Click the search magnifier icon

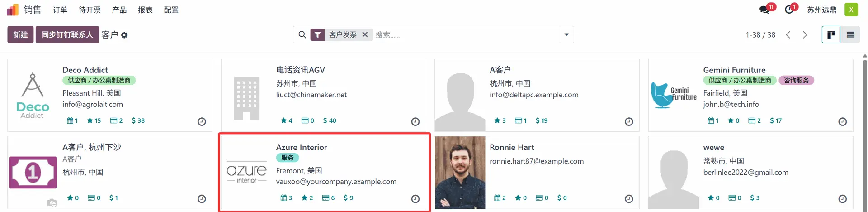click(x=302, y=34)
